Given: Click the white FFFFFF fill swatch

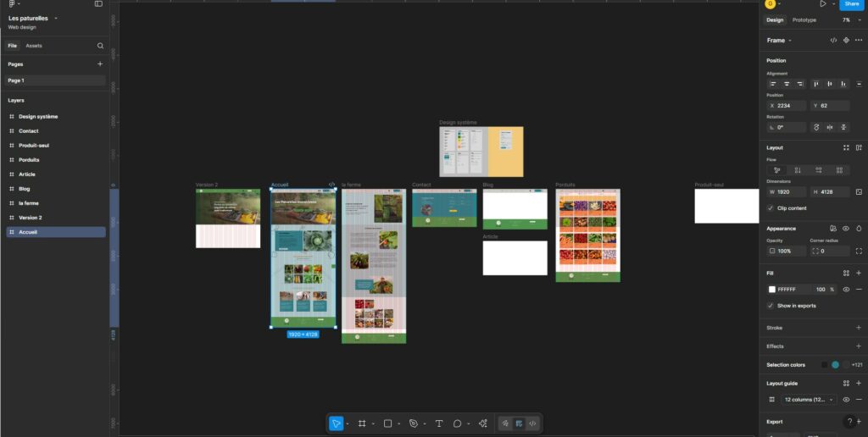Looking at the screenshot, I should (772, 290).
